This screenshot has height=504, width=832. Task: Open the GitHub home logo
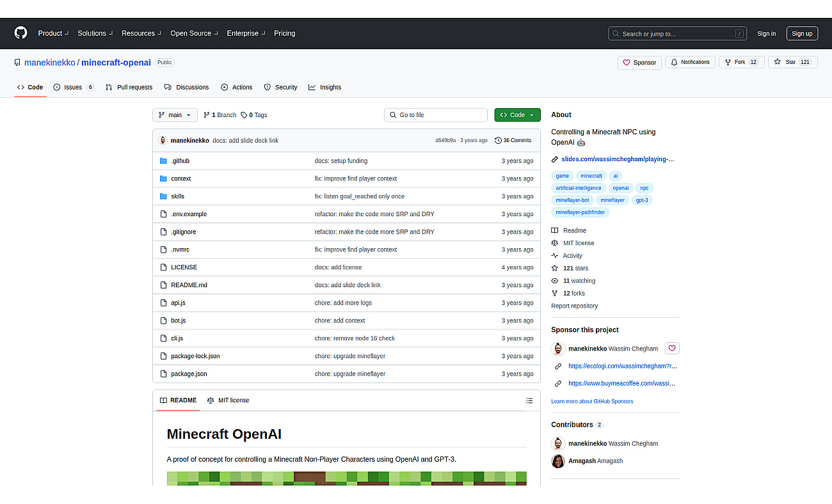click(21, 33)
